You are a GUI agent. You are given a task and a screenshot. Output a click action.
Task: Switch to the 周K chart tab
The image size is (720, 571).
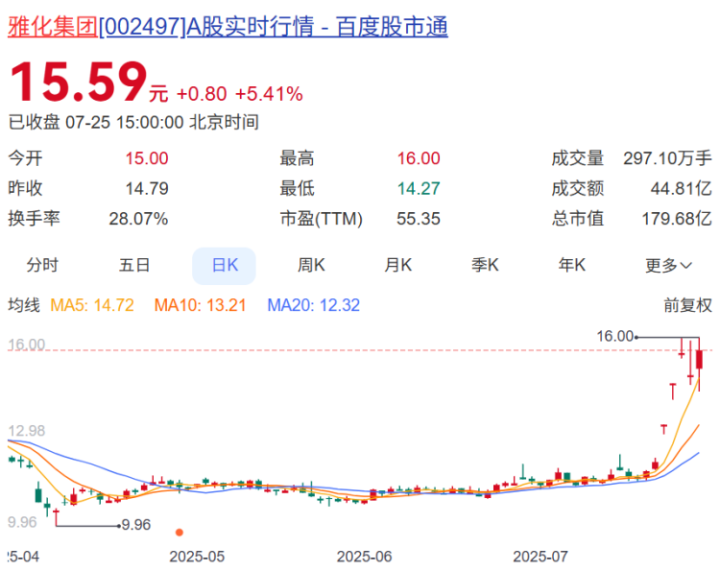[311, 265]
